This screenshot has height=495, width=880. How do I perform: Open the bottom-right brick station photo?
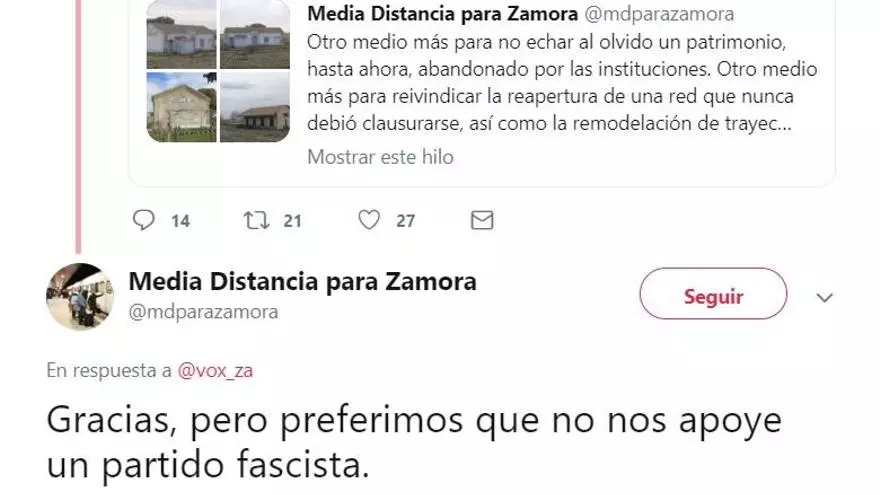pyautogui.click(x=255, y=107)
